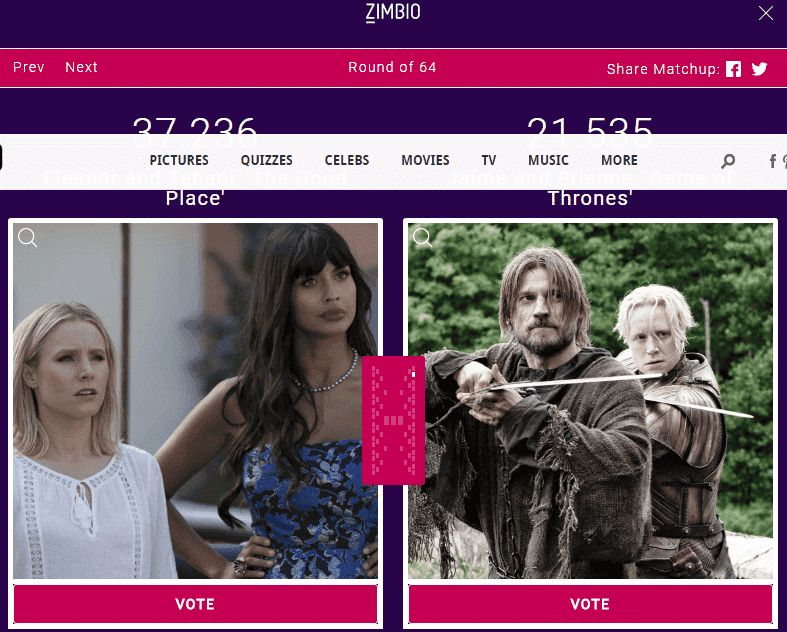The height and width of the screenshot is (632, 787).
Task: Go to Next matchup
Action: click(81, 67)
